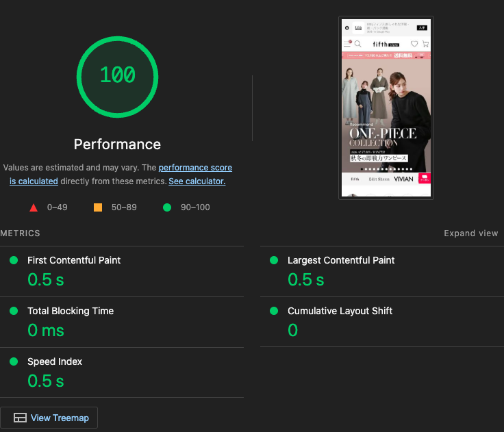The image size is (504, 432).
Task: Select the Largest Contentful Paint metric label
Action: click(x=341, y=260)
